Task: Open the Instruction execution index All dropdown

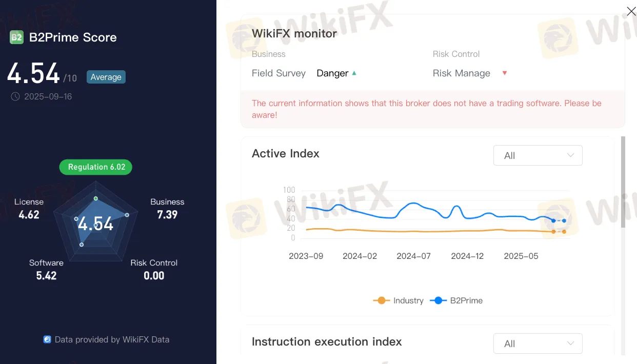Action: [538, 343]
